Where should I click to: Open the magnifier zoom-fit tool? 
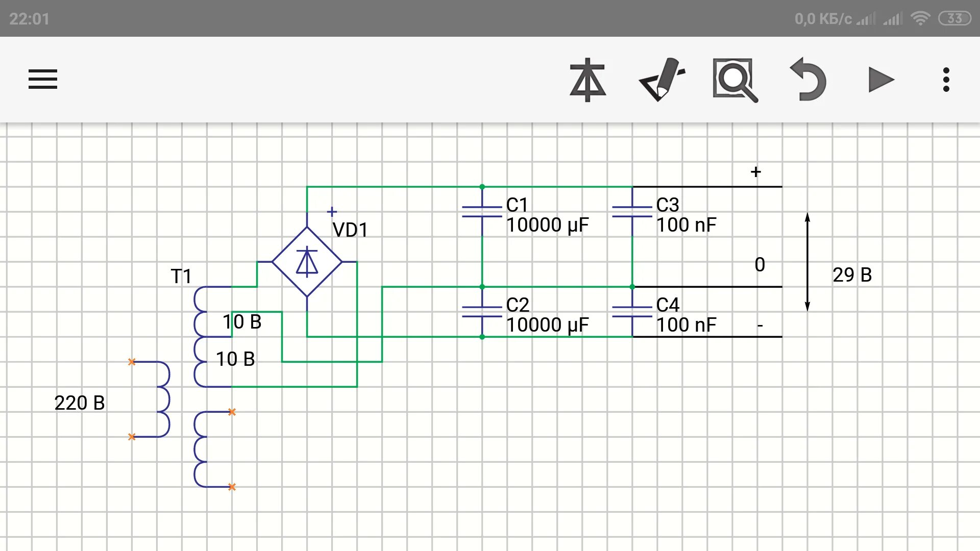pos(735,80)
